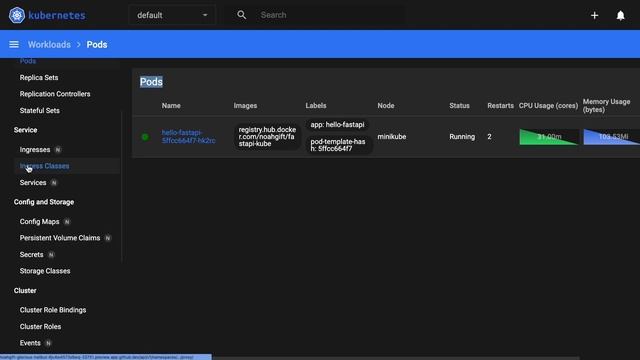The height and width of the screenshot is (360, 640).
Task: Open the notifications bell icon
Action: (x=620, y=16)
